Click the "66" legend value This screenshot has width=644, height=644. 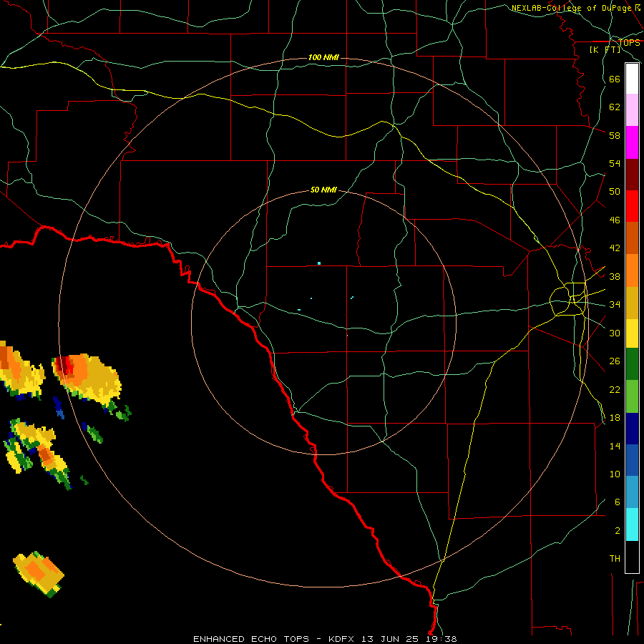[x=615, y=79]
